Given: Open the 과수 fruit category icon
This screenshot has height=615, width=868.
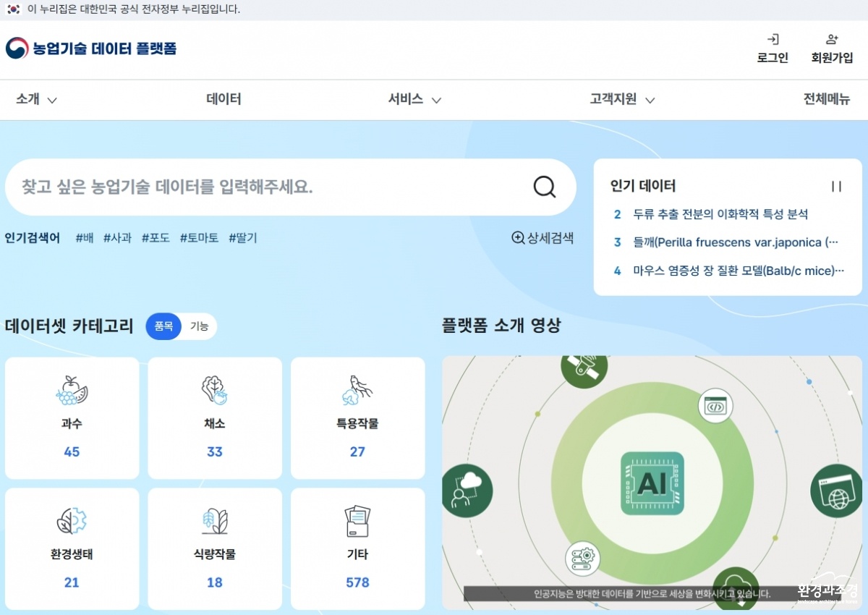Looking at the screenshot, I should pos(72,391).
